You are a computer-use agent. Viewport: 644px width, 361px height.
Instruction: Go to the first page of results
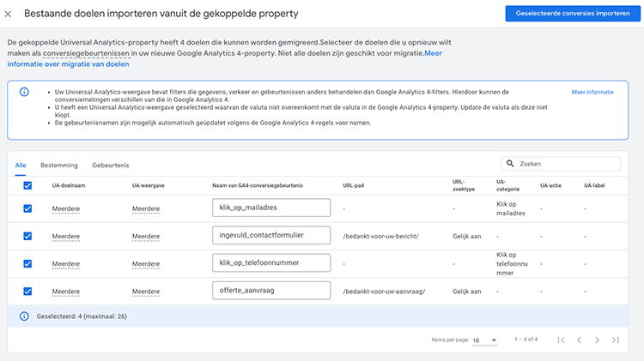point(561,340)
